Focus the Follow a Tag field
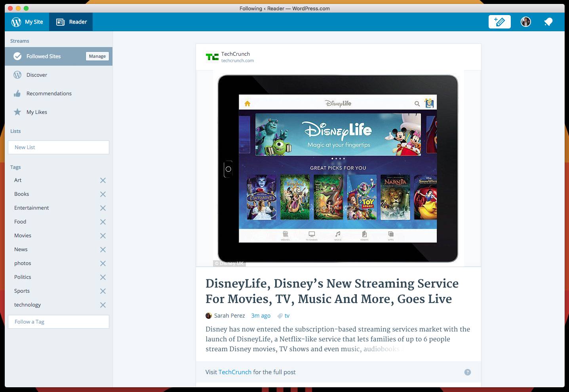Viewport: 569px width, 392px height. [x=59, y=322]
